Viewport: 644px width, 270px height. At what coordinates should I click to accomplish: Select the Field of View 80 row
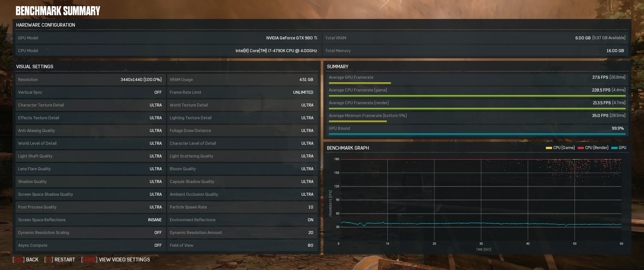[x=242, y=245]
